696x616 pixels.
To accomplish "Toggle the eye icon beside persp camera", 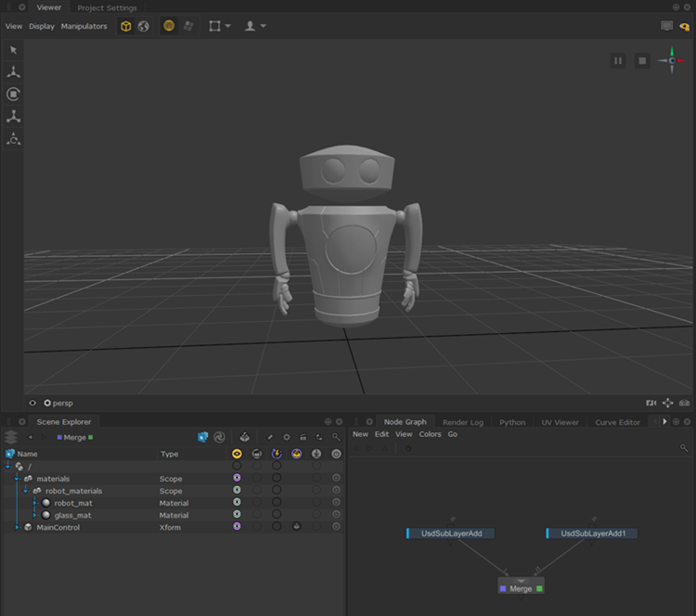I will pos(32,404).
